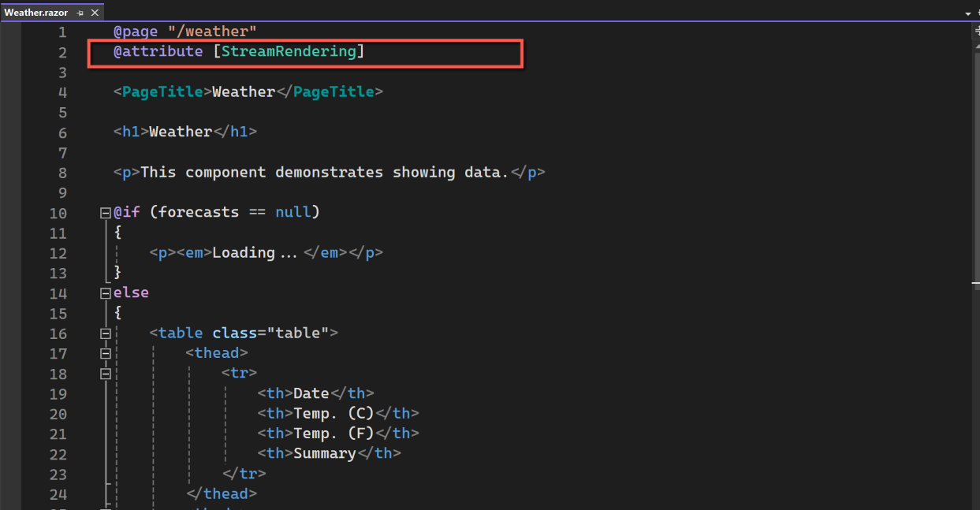Collapse the else block on line 14
This screenshot has width=980, height=510.
tap(105, 292)
